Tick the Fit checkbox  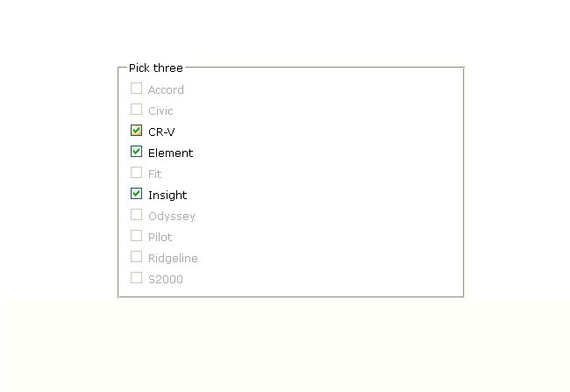(136, 173)
